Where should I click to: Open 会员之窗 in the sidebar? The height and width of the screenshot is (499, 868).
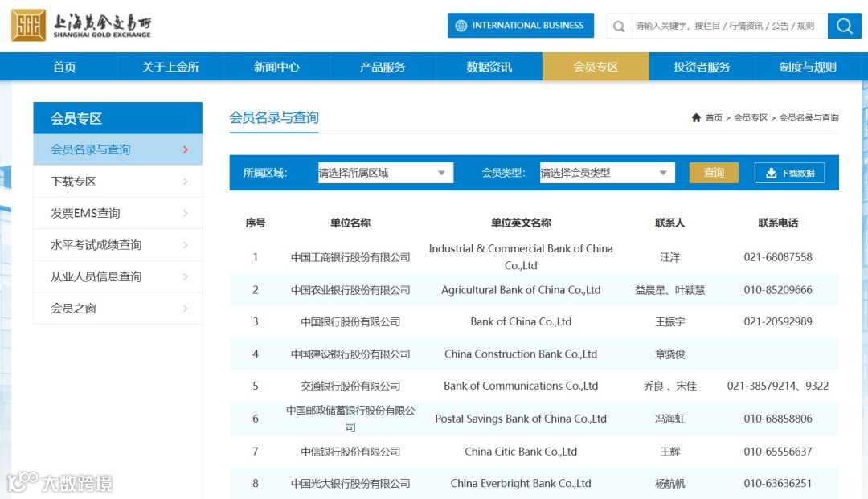[118, 308]
